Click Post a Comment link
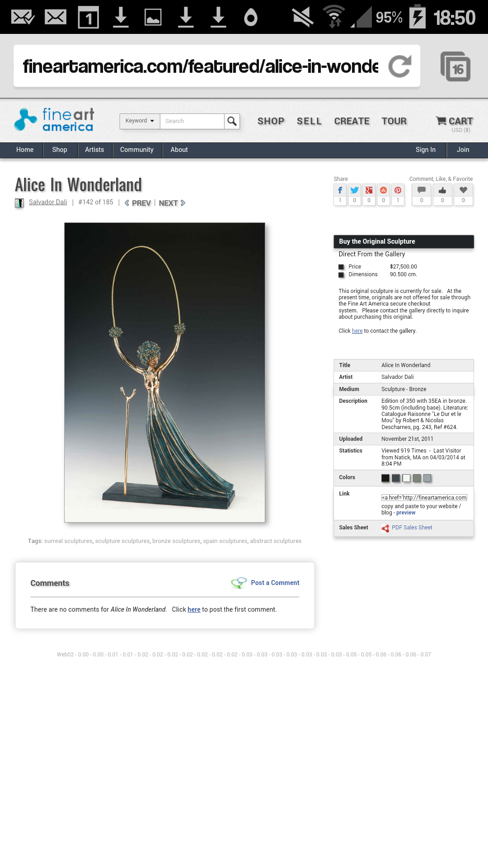The width and height of the screenshot is (488, 868). point(275,583)
